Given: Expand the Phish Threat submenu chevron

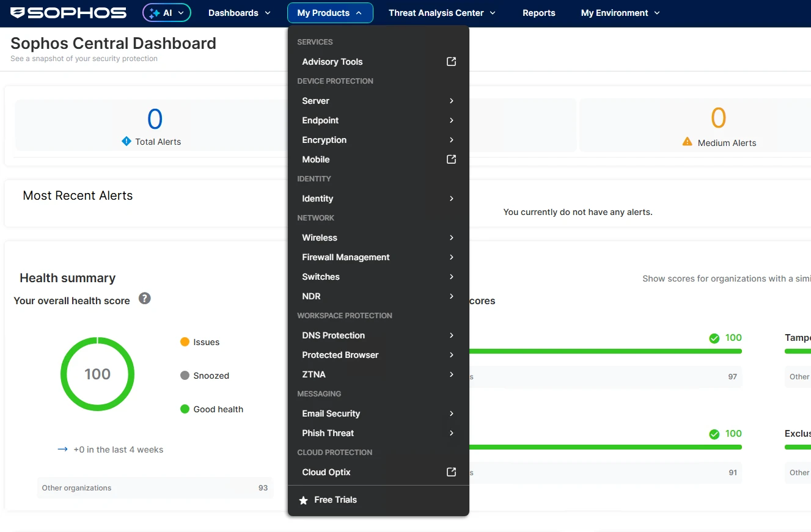Looking at the screenshot, I should (x=452, y=433).
